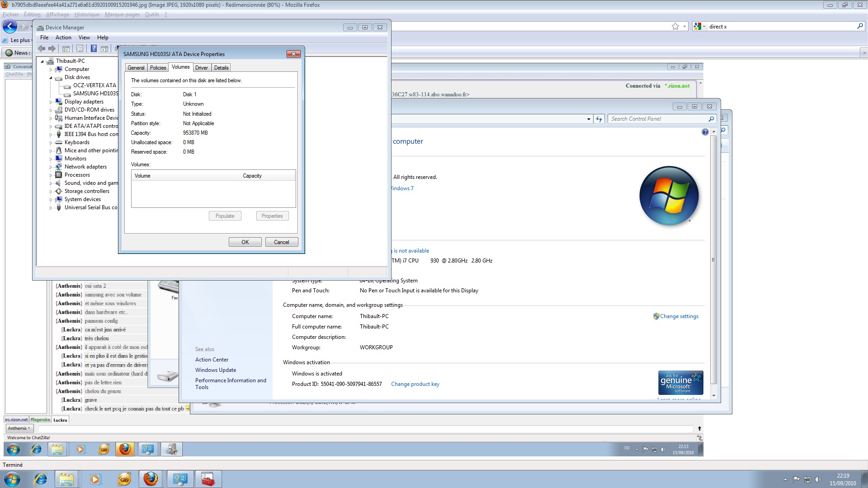The image size is (868, 488).
Task: Click the refresh arrows beside Control Panel address bar
Action: click(x=599, y=119)
